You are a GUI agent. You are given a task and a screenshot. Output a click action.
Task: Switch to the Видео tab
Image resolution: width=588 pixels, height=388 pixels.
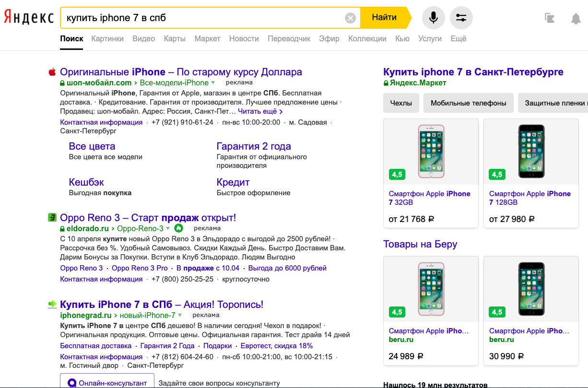point(144,38)
